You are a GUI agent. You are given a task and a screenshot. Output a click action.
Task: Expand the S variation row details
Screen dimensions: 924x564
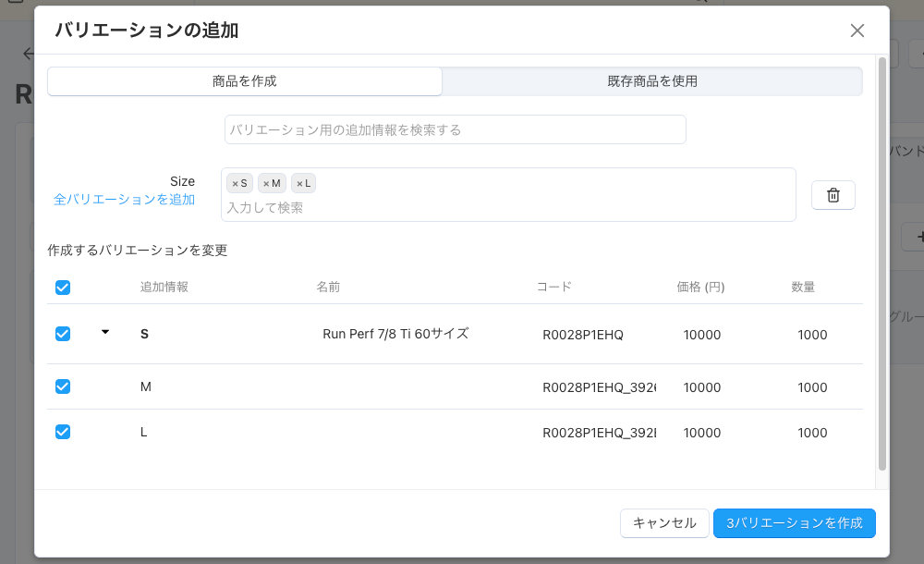tap(105, 331)
